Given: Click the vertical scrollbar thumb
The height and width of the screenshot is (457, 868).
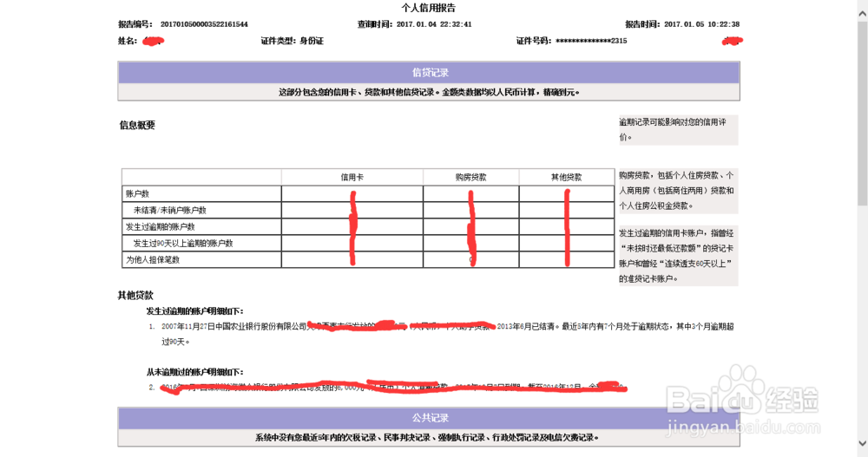Looking at the screenshot, I should 863,114.
